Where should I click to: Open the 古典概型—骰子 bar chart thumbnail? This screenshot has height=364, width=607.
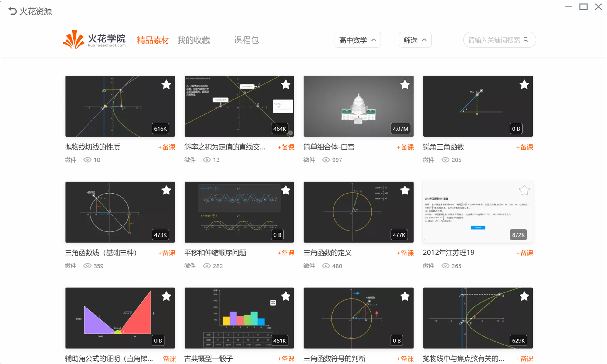(x=239, y=318)
